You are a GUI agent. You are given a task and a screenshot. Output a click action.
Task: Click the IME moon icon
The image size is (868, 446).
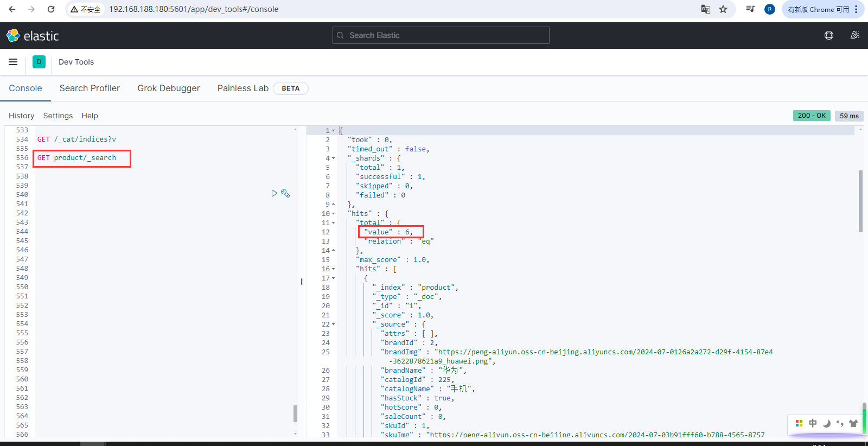pos(826,423)
